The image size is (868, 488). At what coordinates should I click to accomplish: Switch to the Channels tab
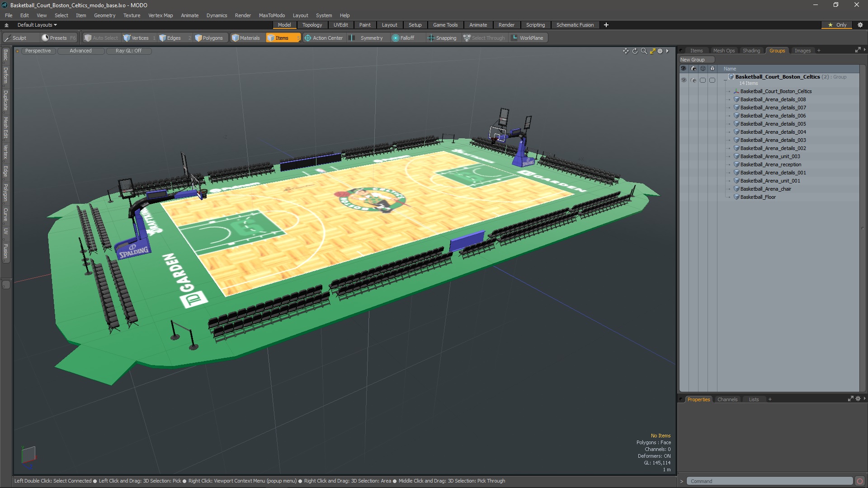(727, 399)
